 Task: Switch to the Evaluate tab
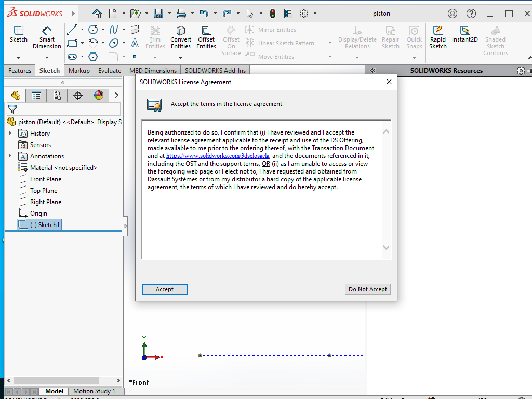(x=109, y=71)
